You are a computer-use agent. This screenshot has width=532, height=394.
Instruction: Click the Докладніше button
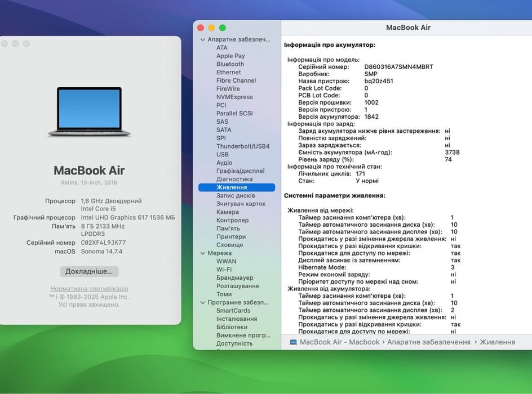[89, 271]
